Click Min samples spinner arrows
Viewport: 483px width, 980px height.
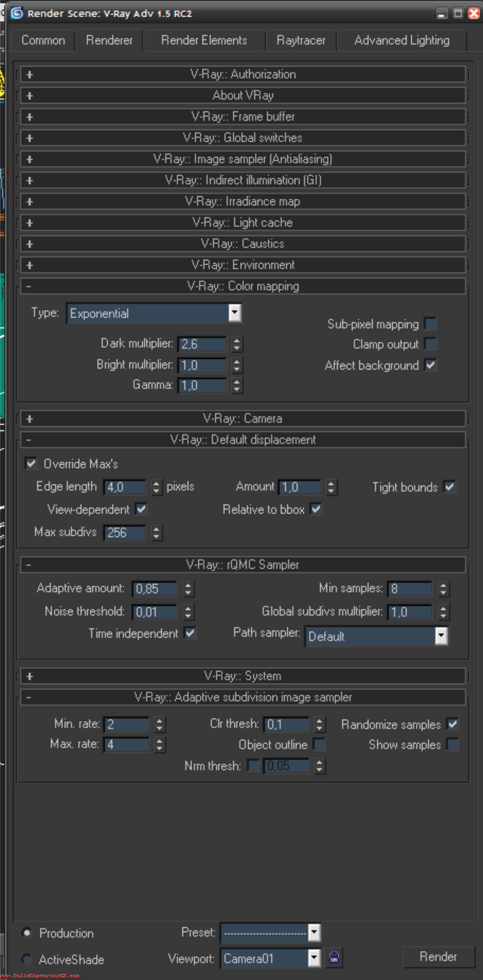coord(443,589)
